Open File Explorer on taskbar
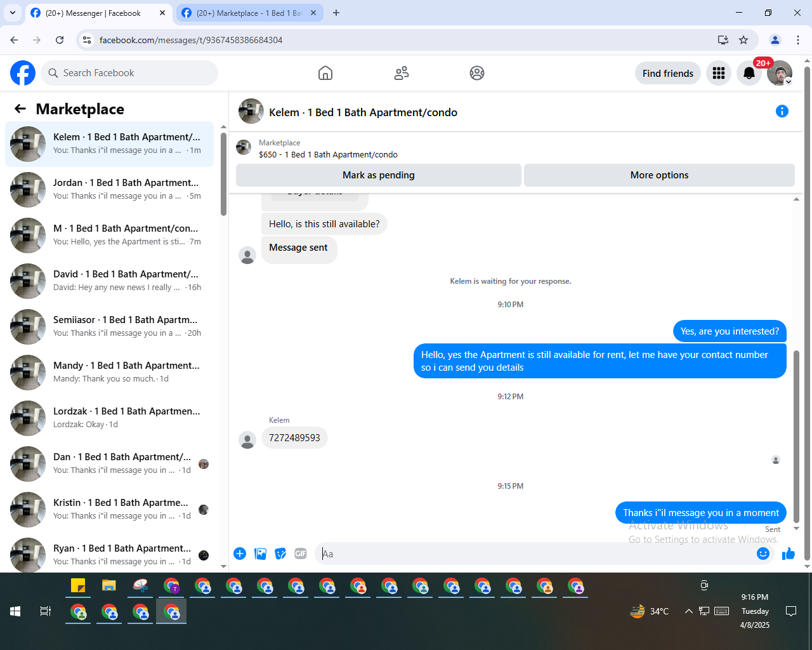The width and height of the screenshot is (812, 650). [x=109, y=585]
